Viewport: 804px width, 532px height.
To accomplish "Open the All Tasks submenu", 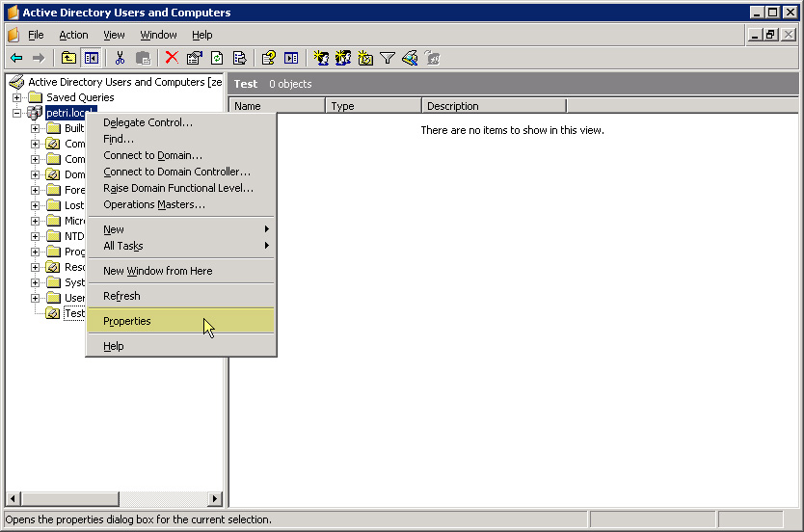I will pyautogui.click(x=181, y=246).
